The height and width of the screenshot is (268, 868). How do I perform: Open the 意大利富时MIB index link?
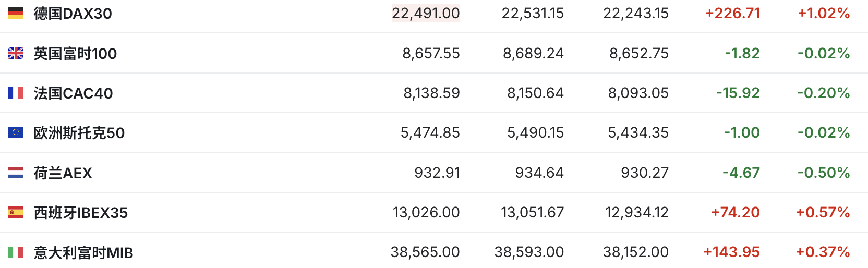(83, 253)
